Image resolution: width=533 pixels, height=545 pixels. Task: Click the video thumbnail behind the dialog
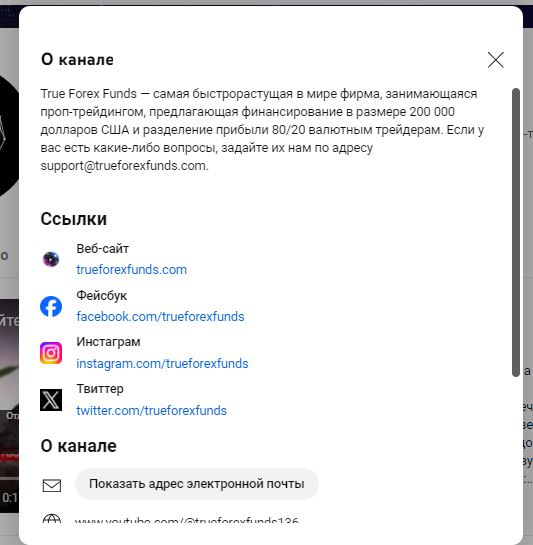(x=9, y=406)
